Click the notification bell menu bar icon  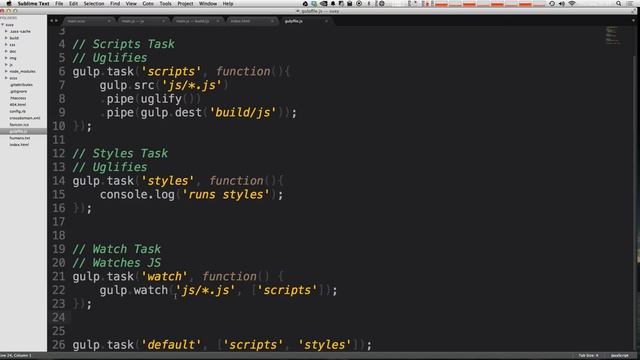[x=333, y=3]
